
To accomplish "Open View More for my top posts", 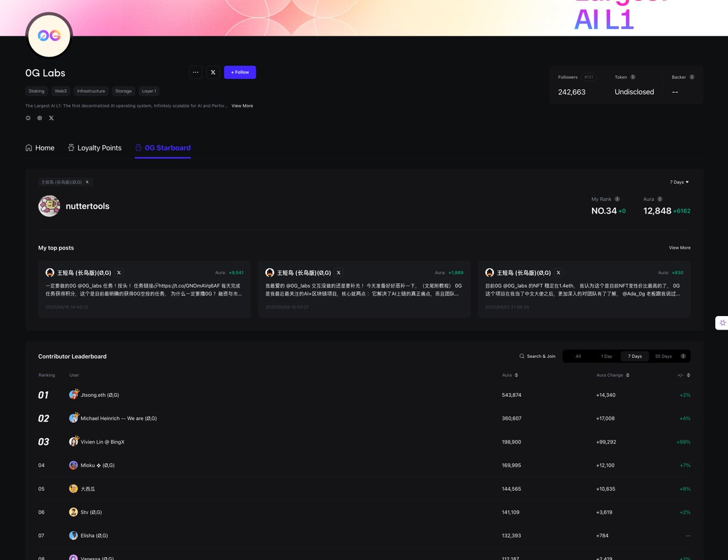I will click(679, 248).
